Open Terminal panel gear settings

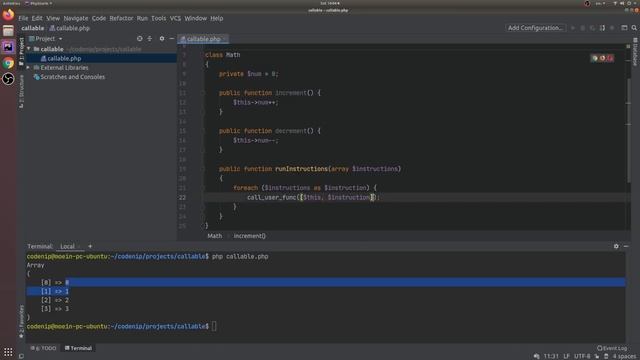(x=616, y=246)
